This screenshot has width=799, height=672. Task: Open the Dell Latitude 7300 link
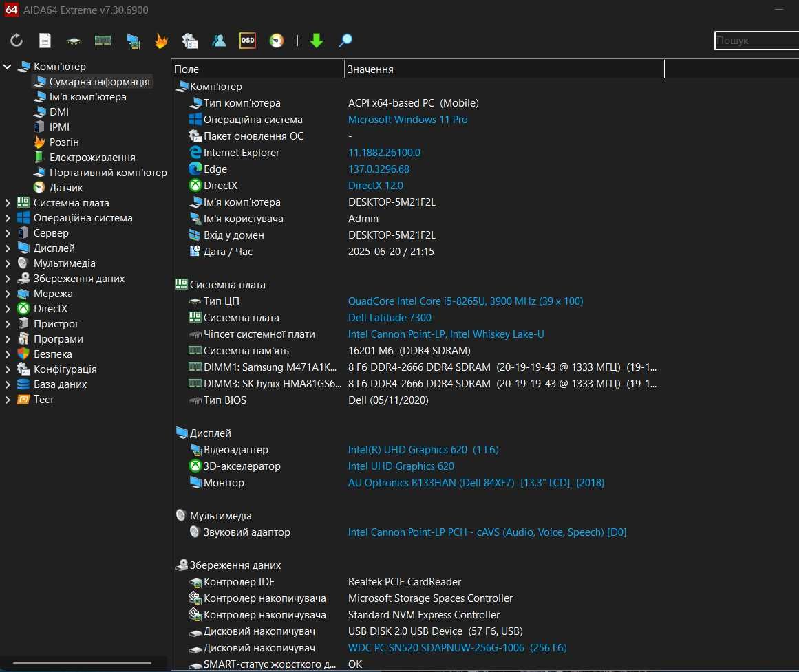pos(390,318)
